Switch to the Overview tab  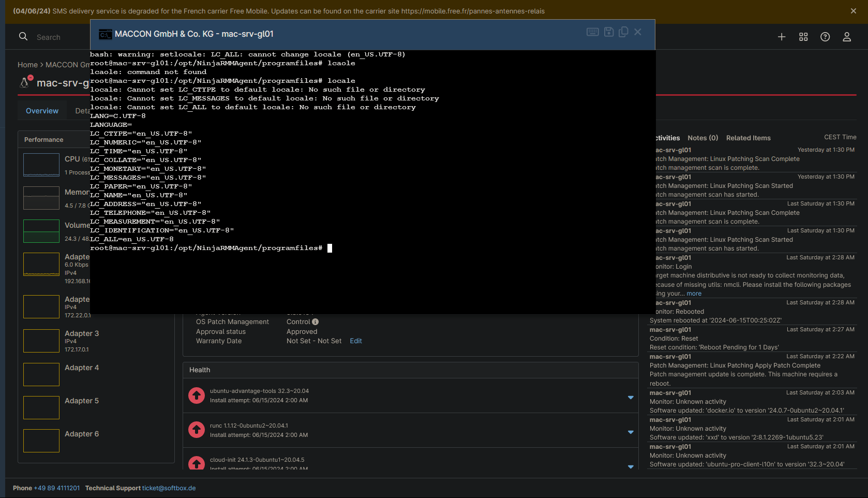point(42,111)
